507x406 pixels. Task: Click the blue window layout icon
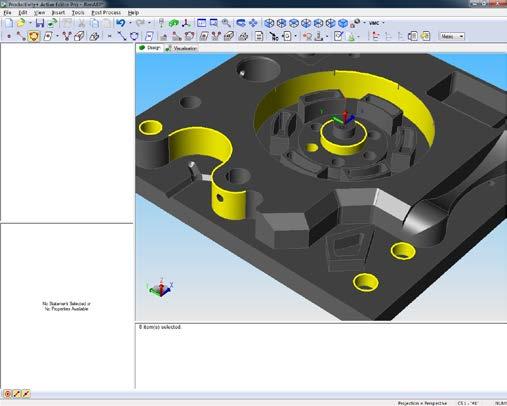201,23
